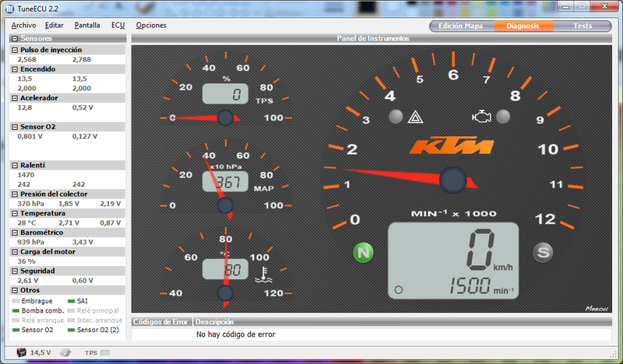Click the 36 % engine load value
This screenshot has height=364, width=623.
[x=26, y=261]
